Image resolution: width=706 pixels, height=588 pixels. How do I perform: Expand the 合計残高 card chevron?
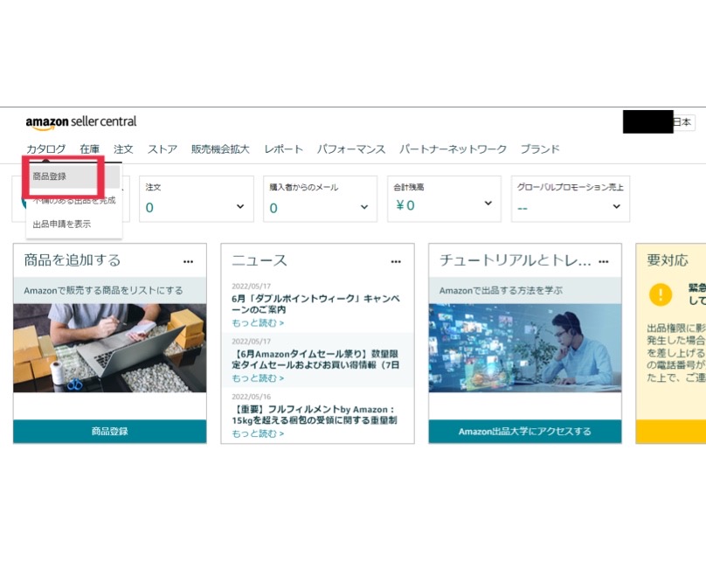click(x=488, y=203)
